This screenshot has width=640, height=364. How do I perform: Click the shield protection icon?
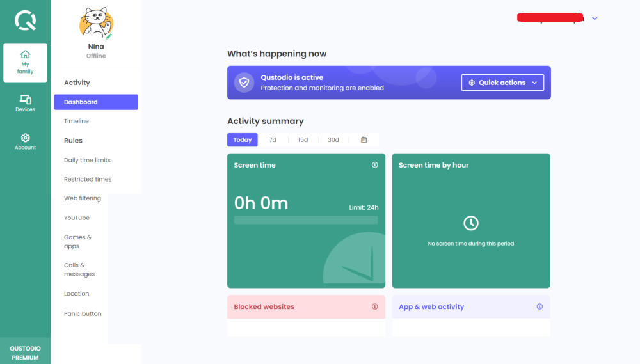coord(244,83)
